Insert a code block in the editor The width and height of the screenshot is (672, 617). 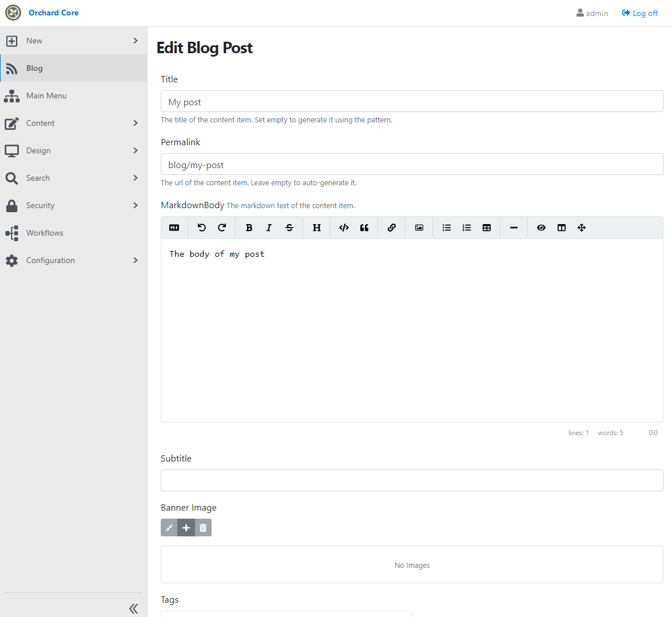(344, 228)
